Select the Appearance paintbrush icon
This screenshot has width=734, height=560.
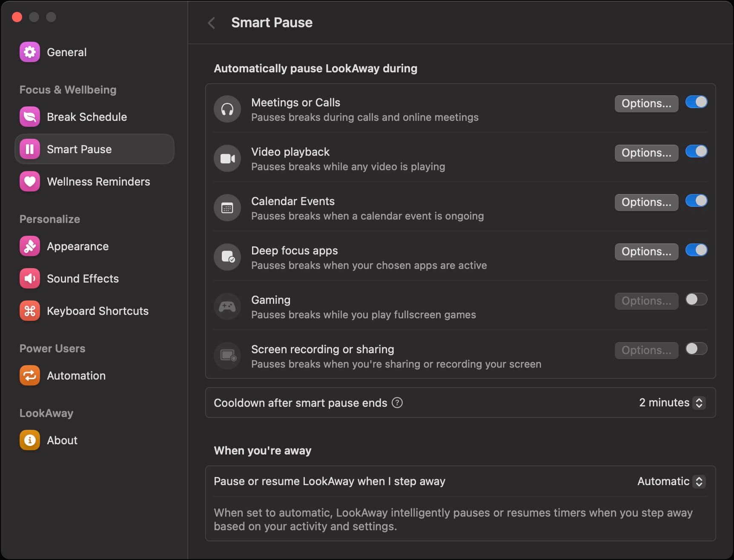click(x=29, y=246)
